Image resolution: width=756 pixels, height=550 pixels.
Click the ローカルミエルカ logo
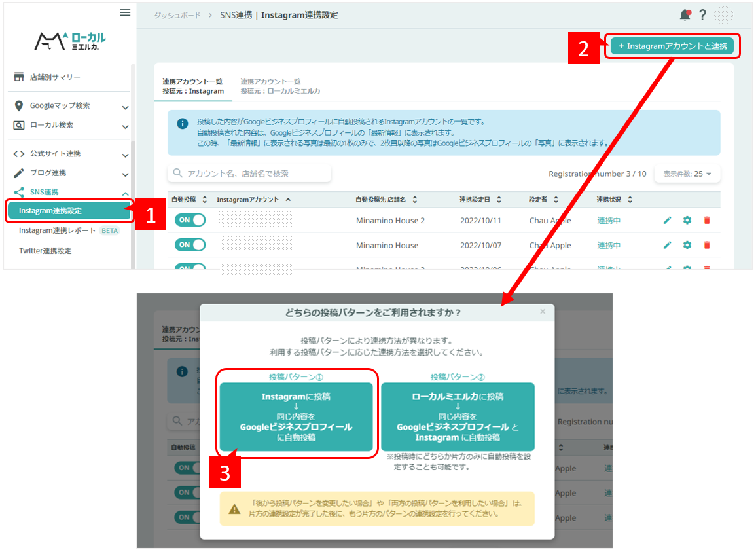pos(71,41)
